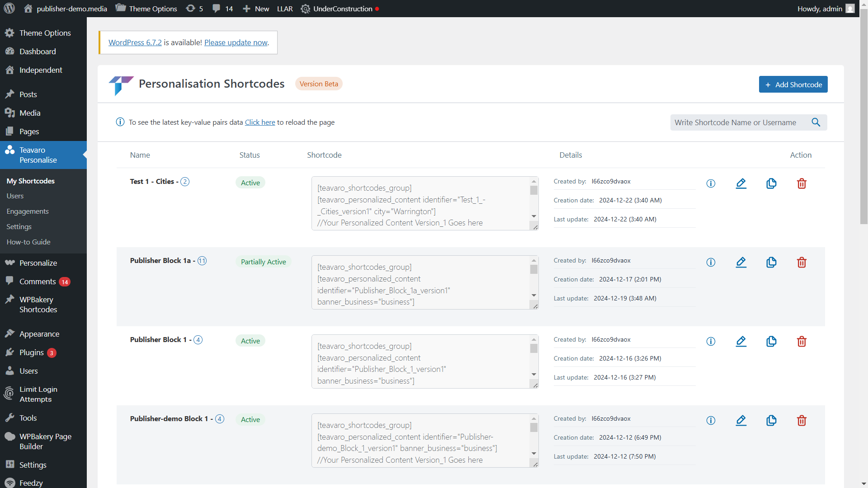Image resolution: width=868 pixels, height=488 pixels.
Task: Click trash icon for Test 1 - Cities
Action: tap(802, 183)
